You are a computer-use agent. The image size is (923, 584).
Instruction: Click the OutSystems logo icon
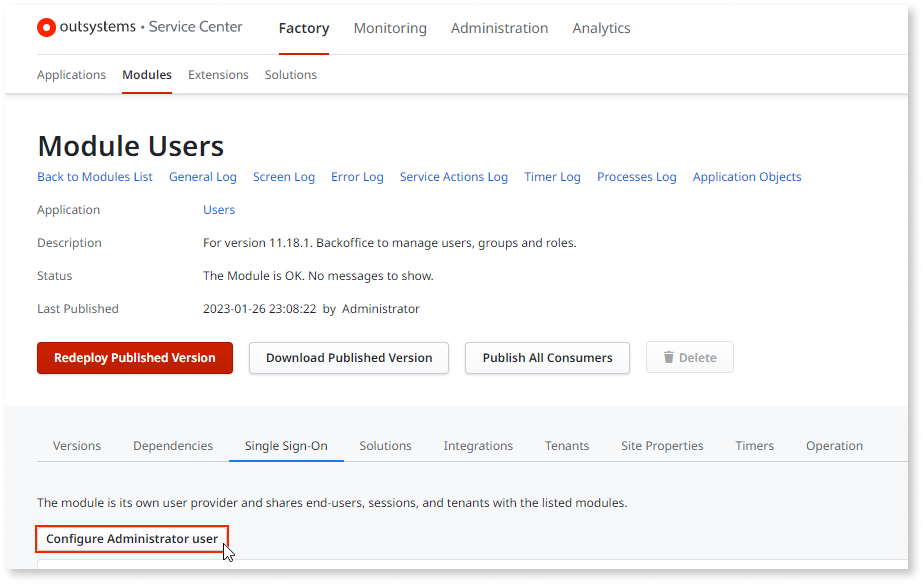46,27
